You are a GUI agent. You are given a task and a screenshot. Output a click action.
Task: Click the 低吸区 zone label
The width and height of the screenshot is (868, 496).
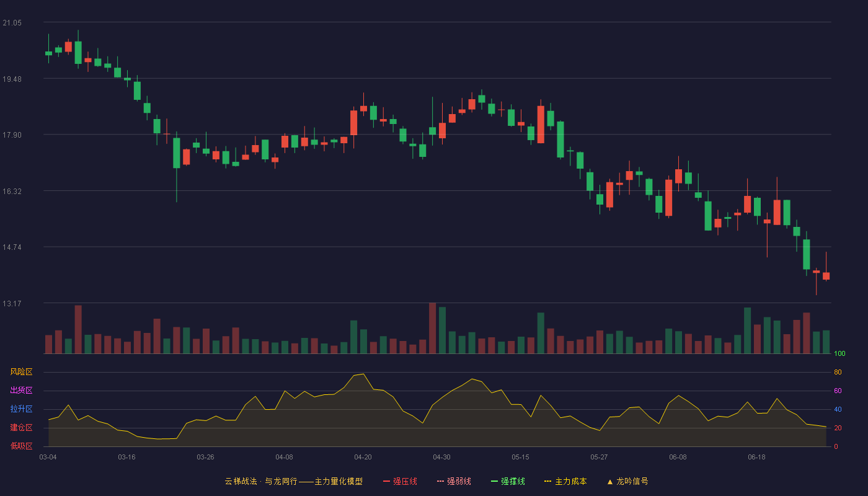coord(21,446)
